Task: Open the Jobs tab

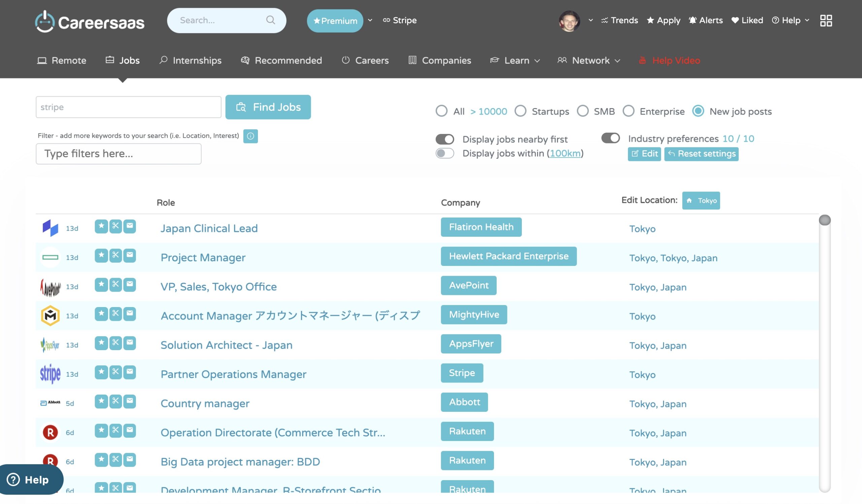Action: [x=123, y=61]
